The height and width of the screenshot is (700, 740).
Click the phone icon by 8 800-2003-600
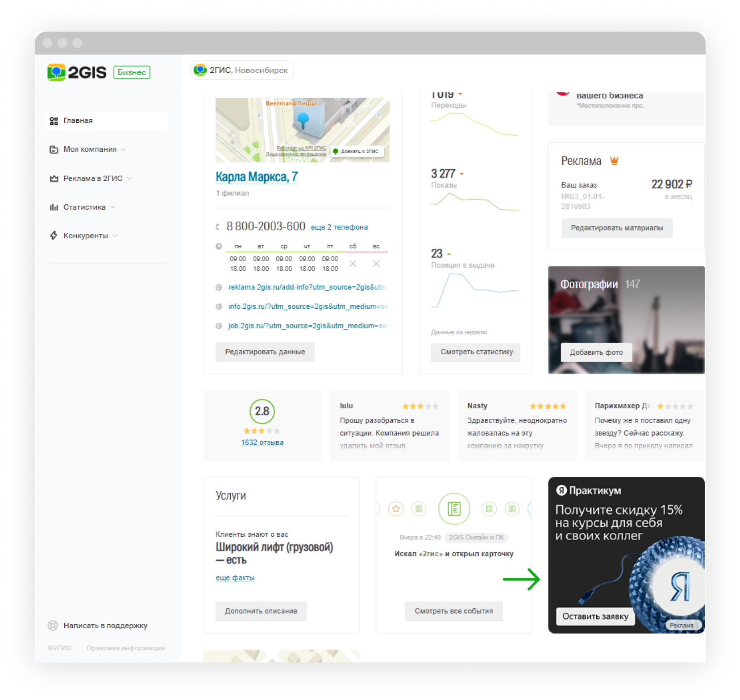tap(218, 227)
